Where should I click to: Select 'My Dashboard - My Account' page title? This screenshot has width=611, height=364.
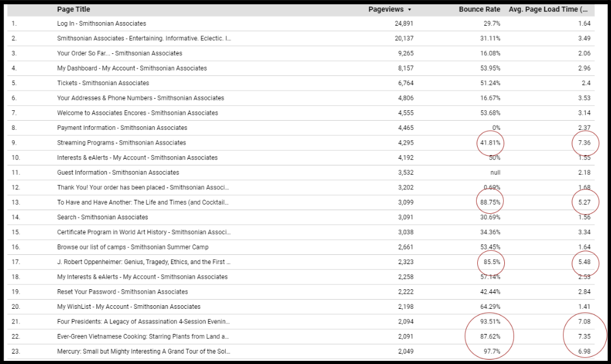[x=132, y=68]
